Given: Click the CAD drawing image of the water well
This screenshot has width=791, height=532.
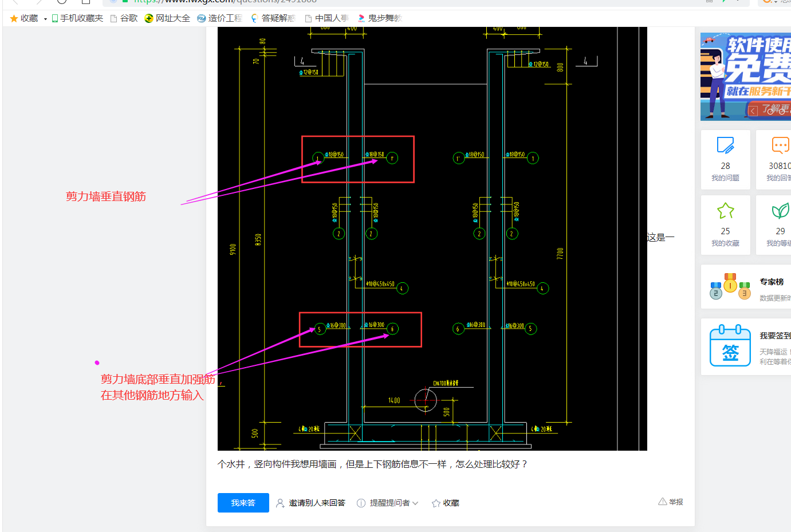Looking at the screenshot, I should (x=432, y=238).
